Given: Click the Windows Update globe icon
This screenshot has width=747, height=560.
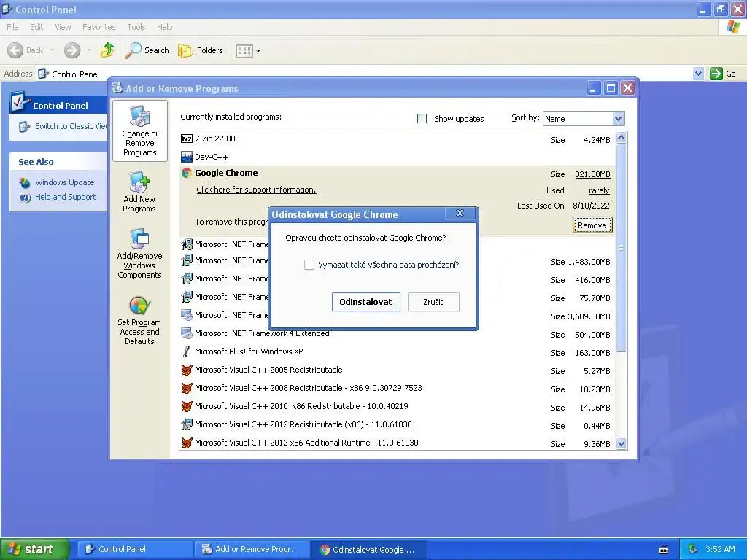Looking at the screenshot, I should tap(25, 182).
